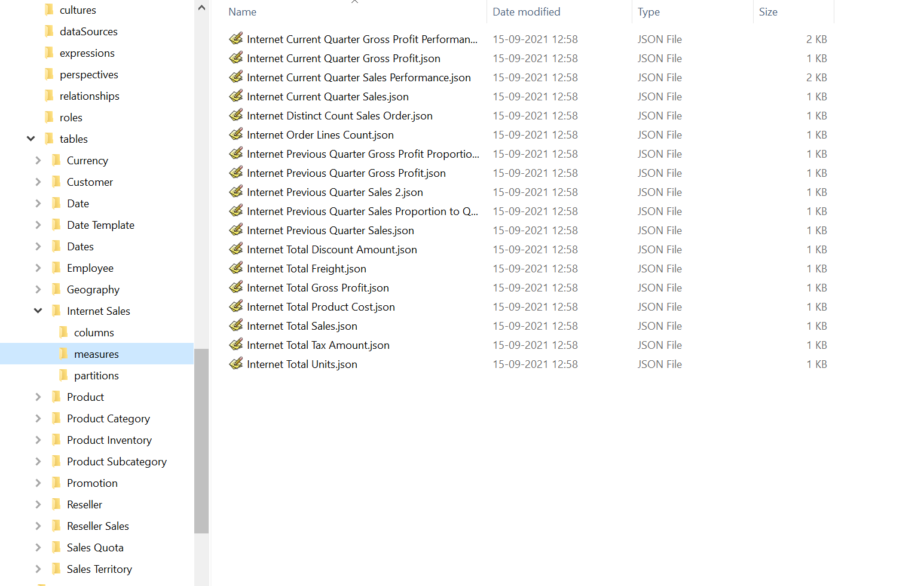Collapse the Internet Sales node
The height and width of the screenshot is (586, 924).
38,311
